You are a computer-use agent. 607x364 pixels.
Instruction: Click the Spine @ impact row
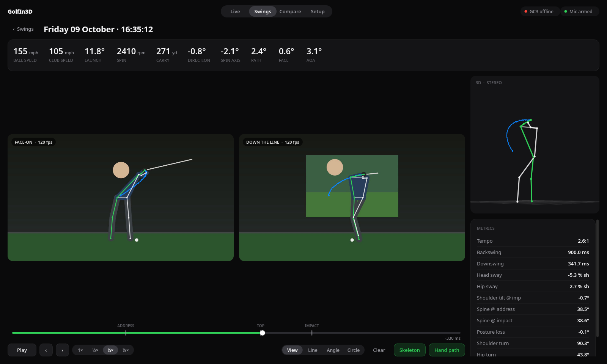[x=533, y=320]
